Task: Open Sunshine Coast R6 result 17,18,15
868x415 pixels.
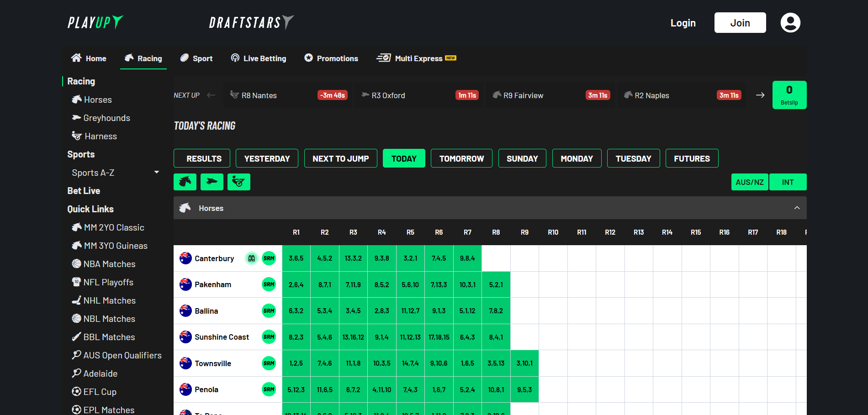Action: [x=439, y=337]
